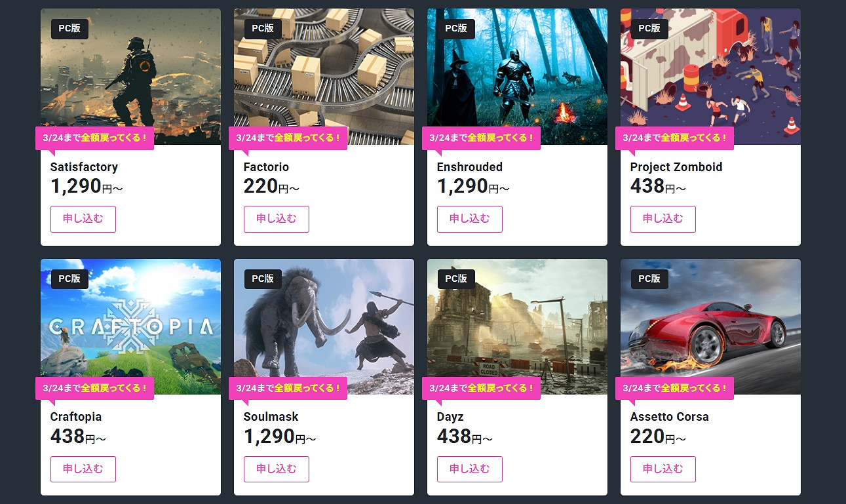The height and width of the screenshot is (504, 846).
Task: Apply for Assetto Corsa via 申し込む
Action: (663, 469)
